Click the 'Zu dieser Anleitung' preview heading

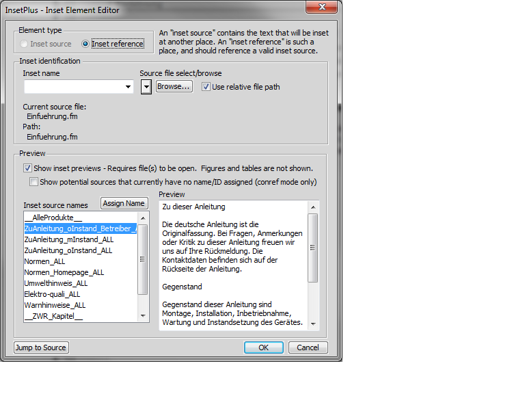coord(193,207)
